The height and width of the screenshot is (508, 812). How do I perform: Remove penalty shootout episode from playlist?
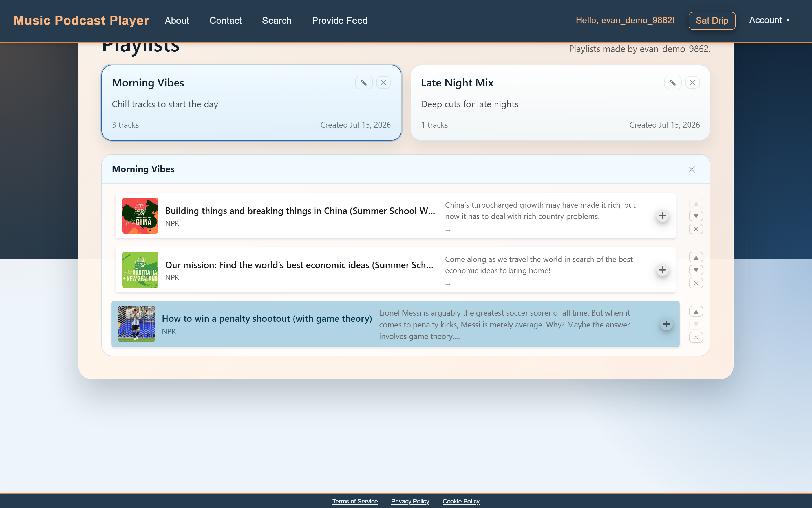(x=696, y=337)
